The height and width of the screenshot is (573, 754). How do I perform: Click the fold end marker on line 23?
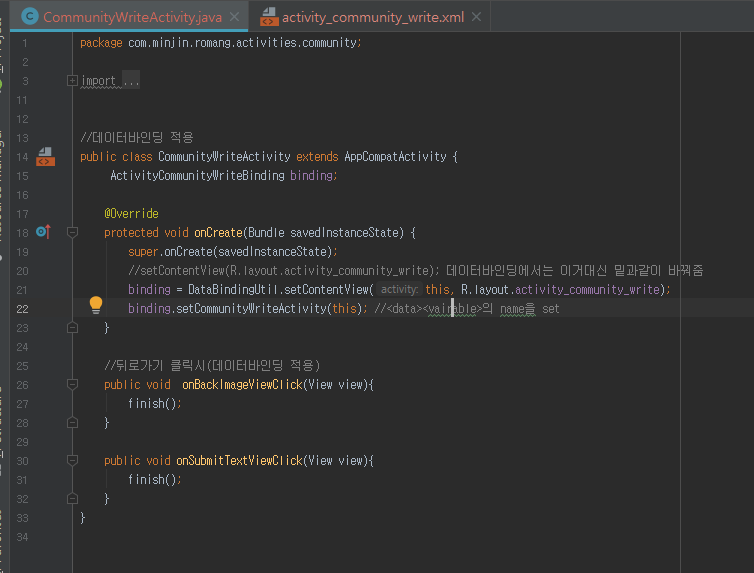(x=72, y=328)
